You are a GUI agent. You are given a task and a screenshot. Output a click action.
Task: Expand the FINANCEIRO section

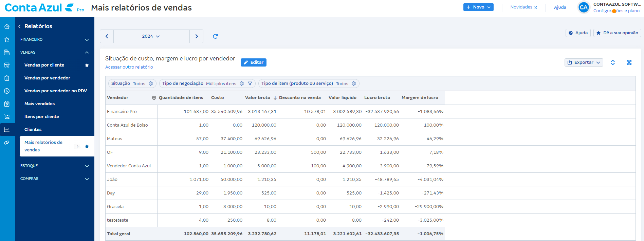[x=55, y=40]
